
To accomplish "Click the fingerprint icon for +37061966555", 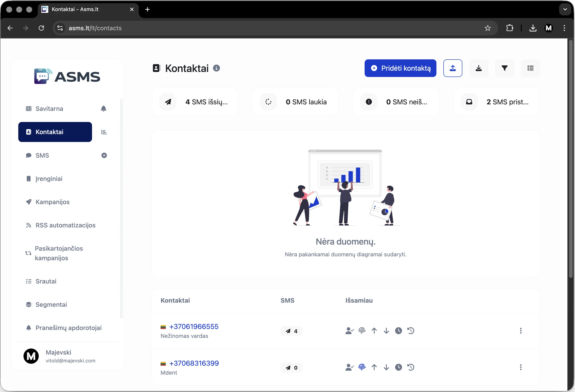I will click(362, 331).
